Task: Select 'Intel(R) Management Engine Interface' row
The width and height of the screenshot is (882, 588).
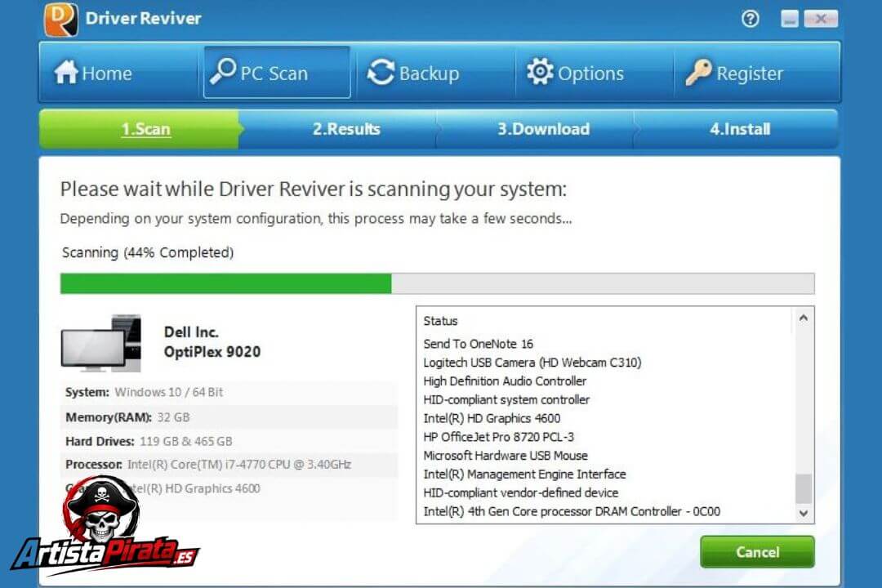Action: (x=524, y=474)
